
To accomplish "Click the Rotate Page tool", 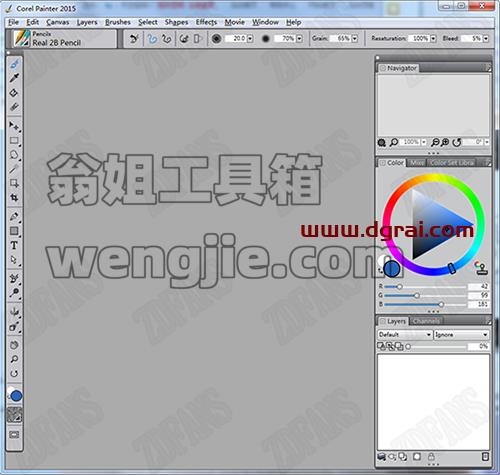I will click(x=14, y=374).
